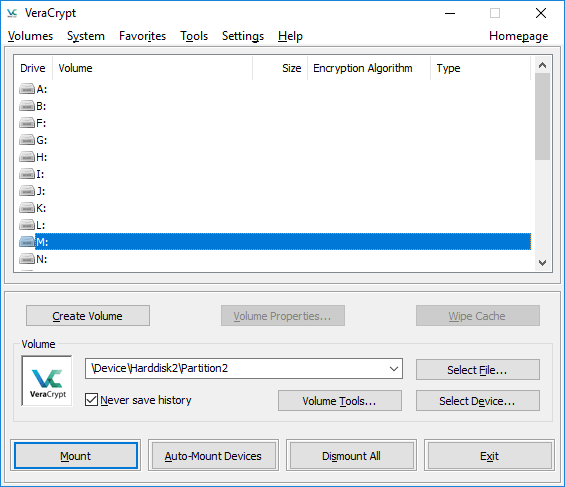Select drive F: icon in the list
This screenshot has width=565, height=487.
[27, 123]
